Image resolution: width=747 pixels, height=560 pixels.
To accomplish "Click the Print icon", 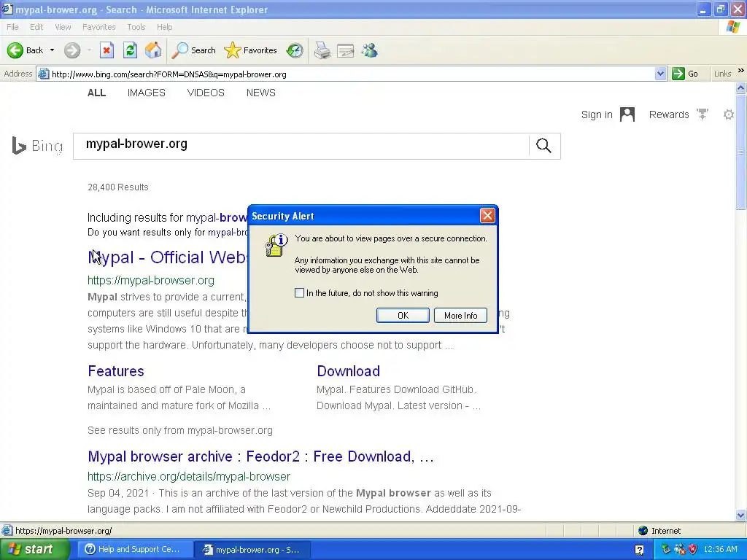I will (x=322, y=50).
